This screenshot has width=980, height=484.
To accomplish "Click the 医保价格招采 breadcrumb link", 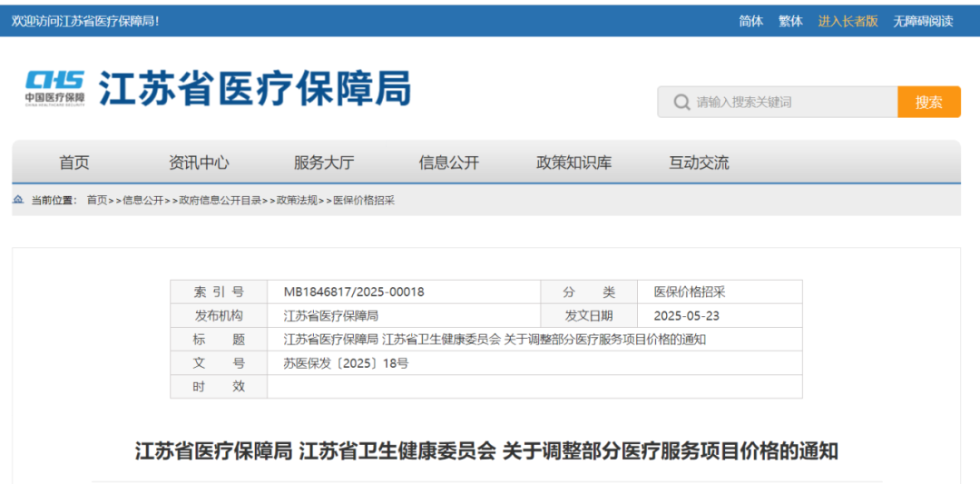I will pyautogui.click(x=364, y=201).
